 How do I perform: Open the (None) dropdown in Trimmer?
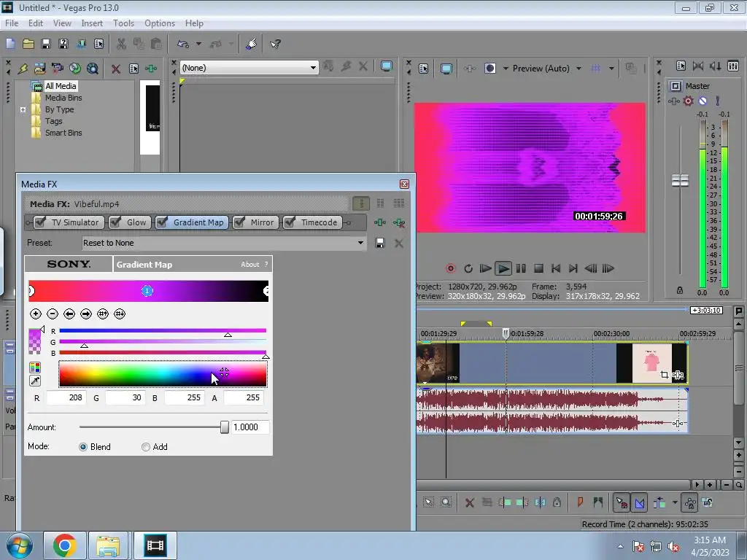(x=313, y=68)
